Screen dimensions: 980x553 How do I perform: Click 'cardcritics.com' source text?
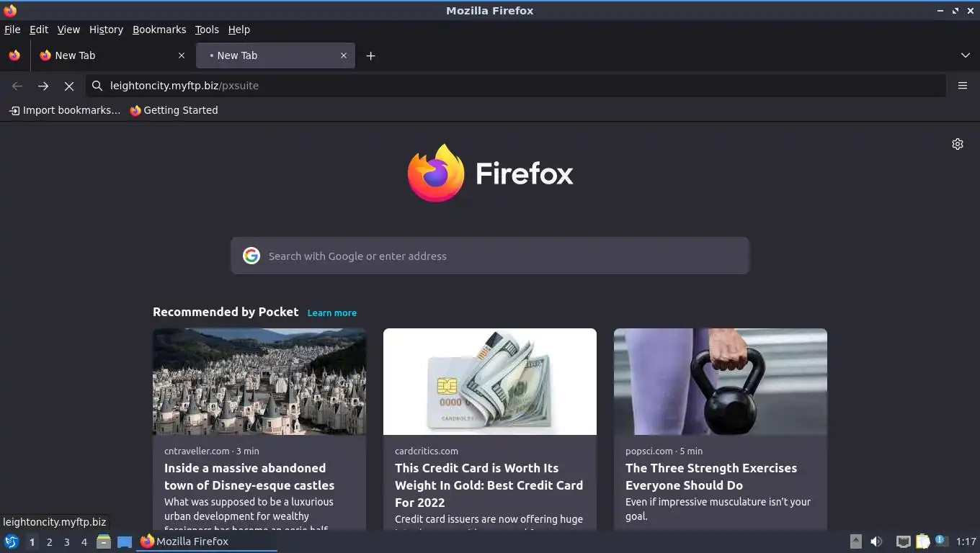tap(427, 451)
